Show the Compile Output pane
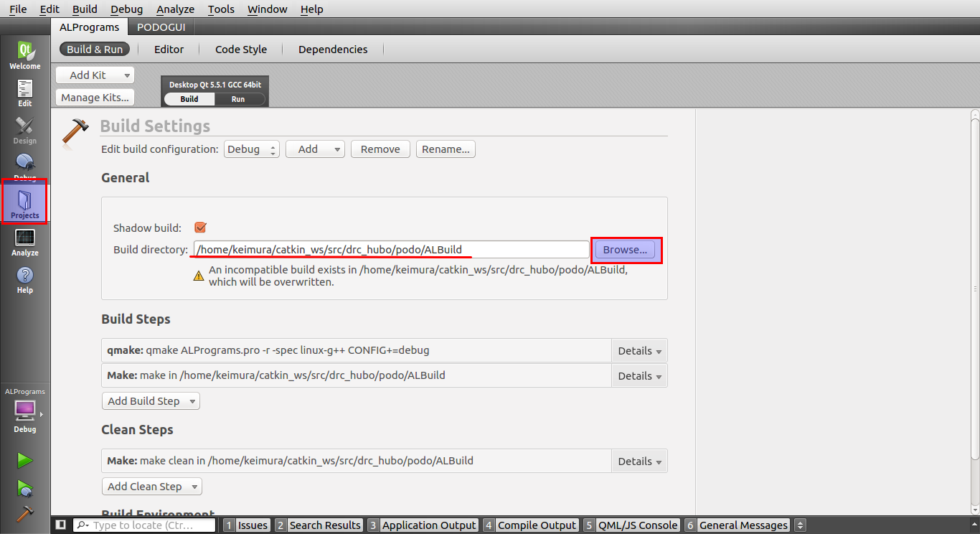980x534 pixels. point(531,525)
